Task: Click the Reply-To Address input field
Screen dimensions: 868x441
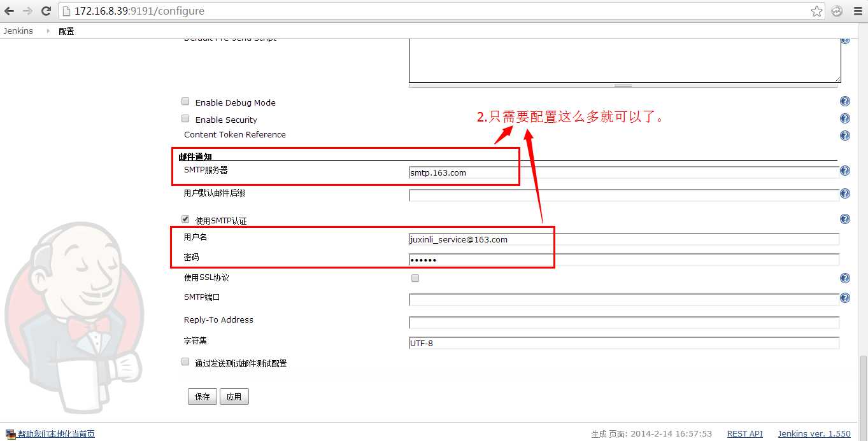Action: [x=624, y=323]
